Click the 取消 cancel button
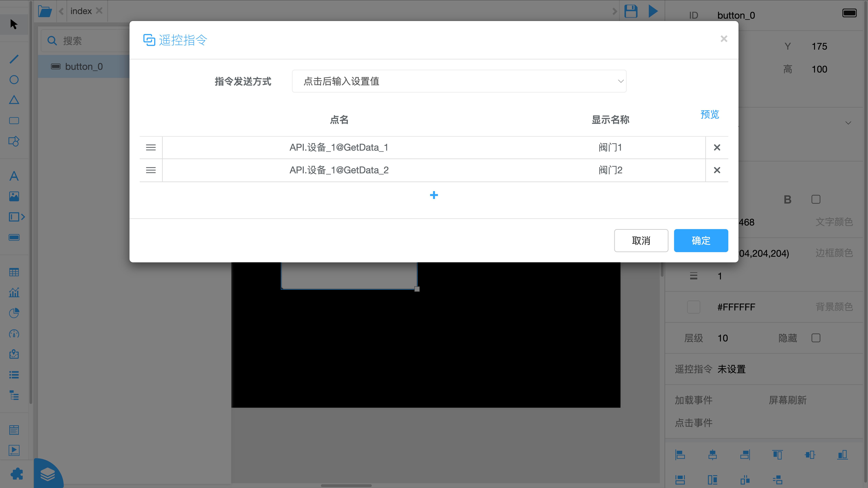This screenshot has height=488, width=868. pos(641,240)
